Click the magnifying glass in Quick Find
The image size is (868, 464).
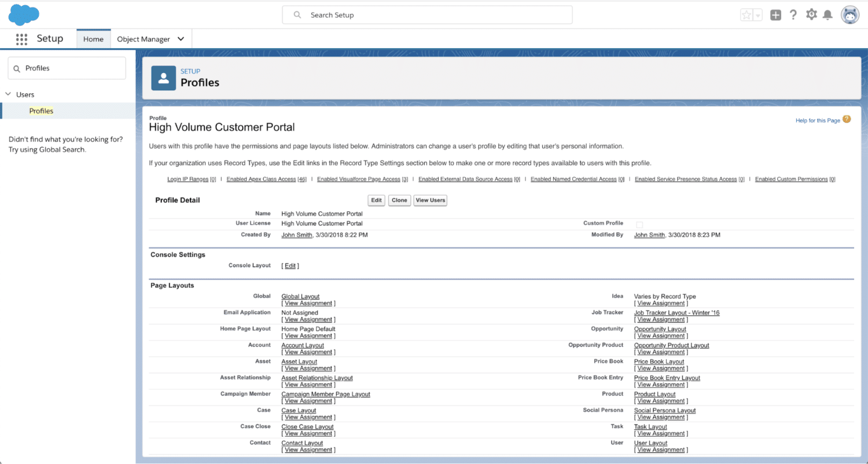[x=16, y=68]
